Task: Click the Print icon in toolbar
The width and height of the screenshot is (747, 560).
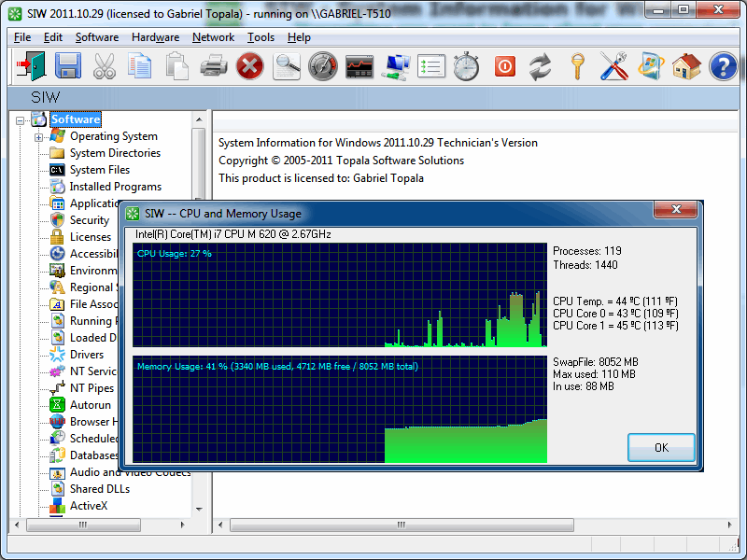Action: [x=214, y=66]
